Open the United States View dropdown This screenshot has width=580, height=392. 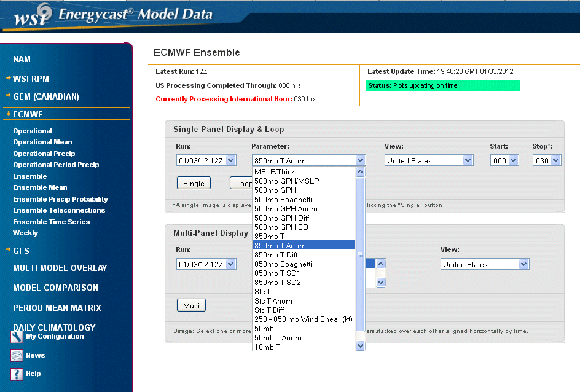coord(429,160)
